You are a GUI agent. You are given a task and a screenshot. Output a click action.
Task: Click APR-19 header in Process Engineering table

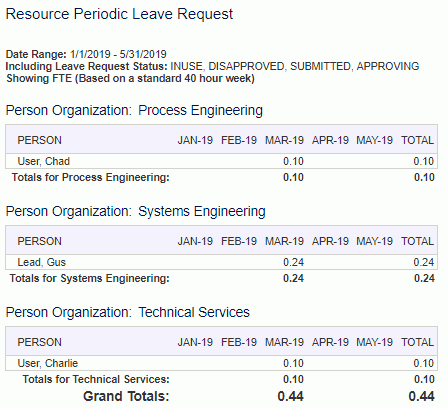330,140
